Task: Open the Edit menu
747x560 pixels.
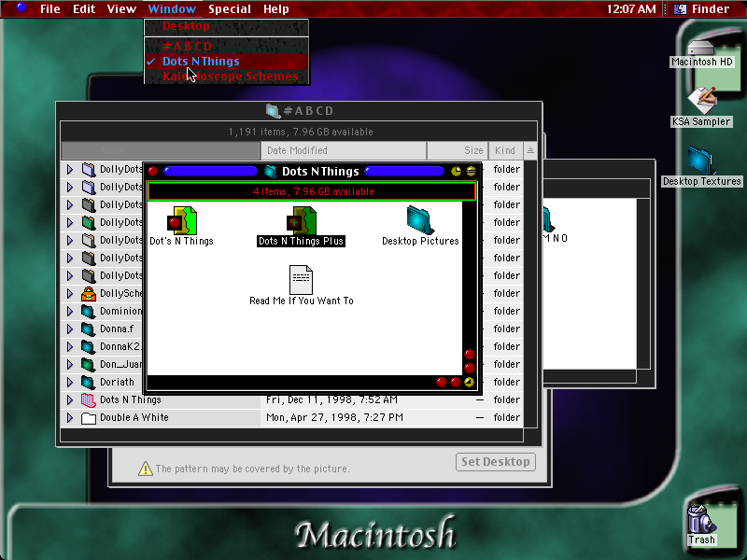Action: [x=84, y=9]
